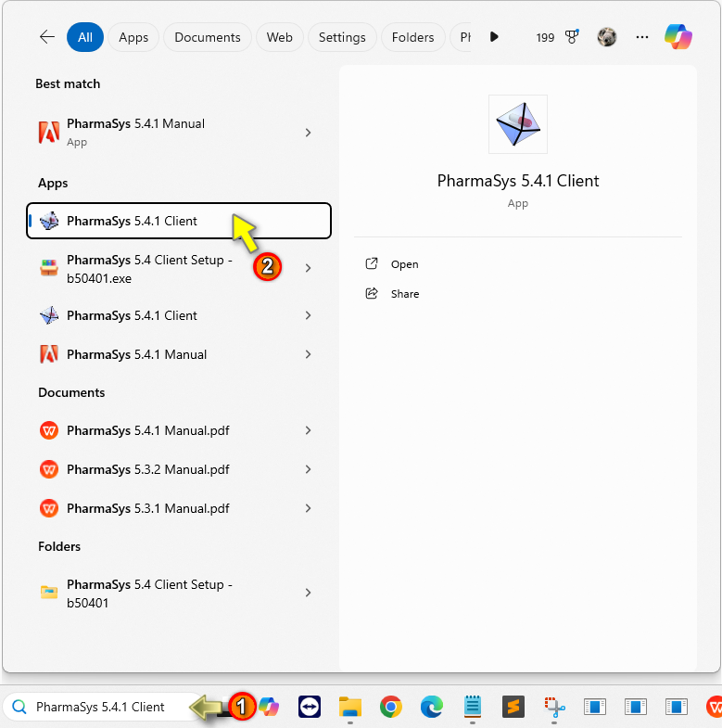Viewport: 722px width, 728px height.
Task: Click the large PharmaSys Client app icon
Action: pyautogui.click(x=518, y=124)
